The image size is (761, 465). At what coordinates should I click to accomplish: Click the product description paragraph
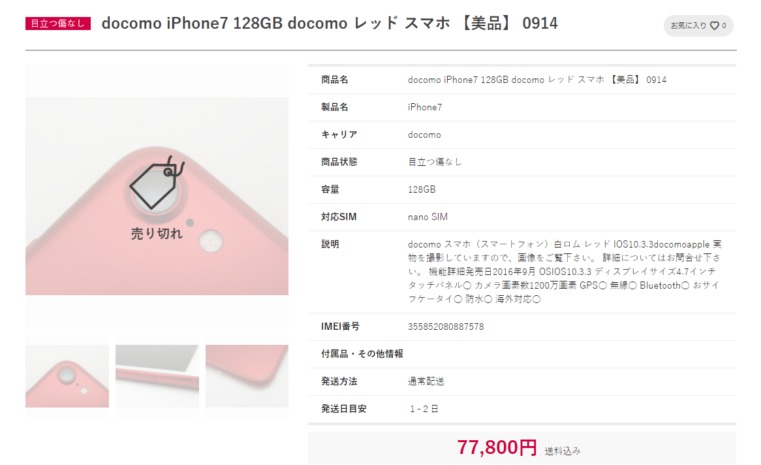click(564, 271)
